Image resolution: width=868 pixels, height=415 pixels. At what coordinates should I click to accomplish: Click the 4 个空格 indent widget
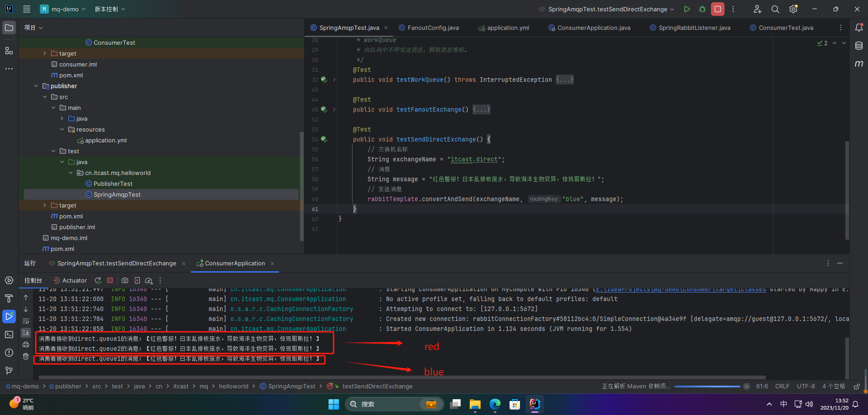834,387
